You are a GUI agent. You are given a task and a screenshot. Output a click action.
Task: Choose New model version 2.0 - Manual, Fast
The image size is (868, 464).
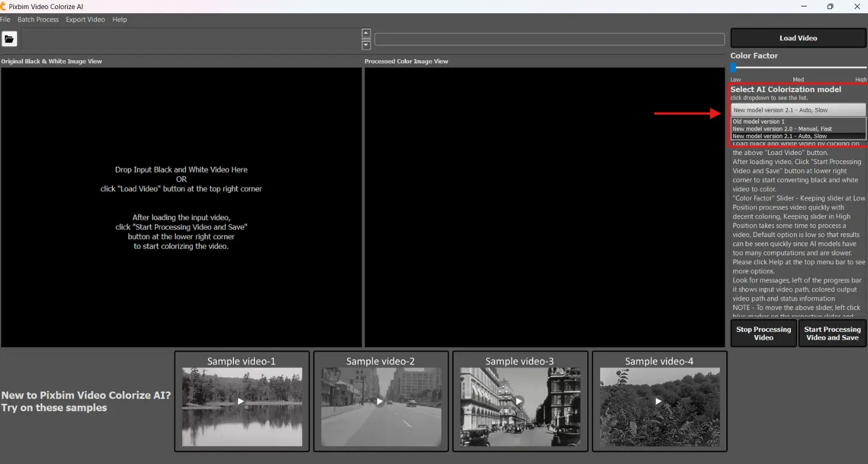(798, 129)
